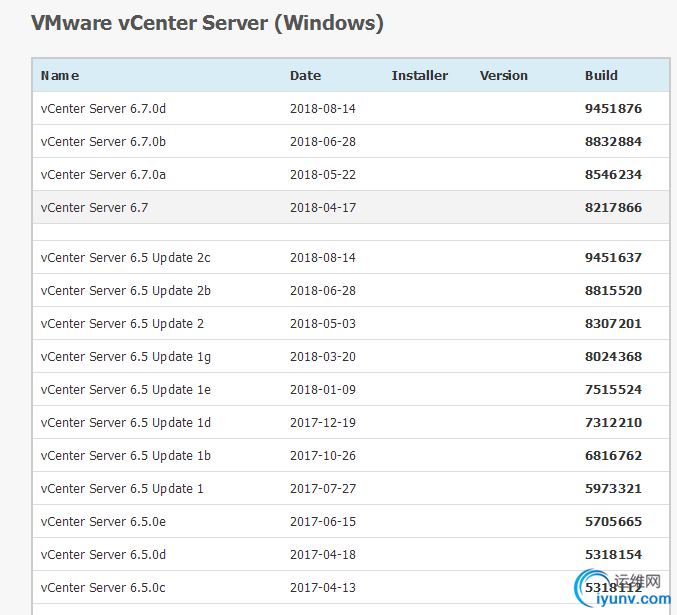
Task: Click the Build column header
Action: point(601,76)
